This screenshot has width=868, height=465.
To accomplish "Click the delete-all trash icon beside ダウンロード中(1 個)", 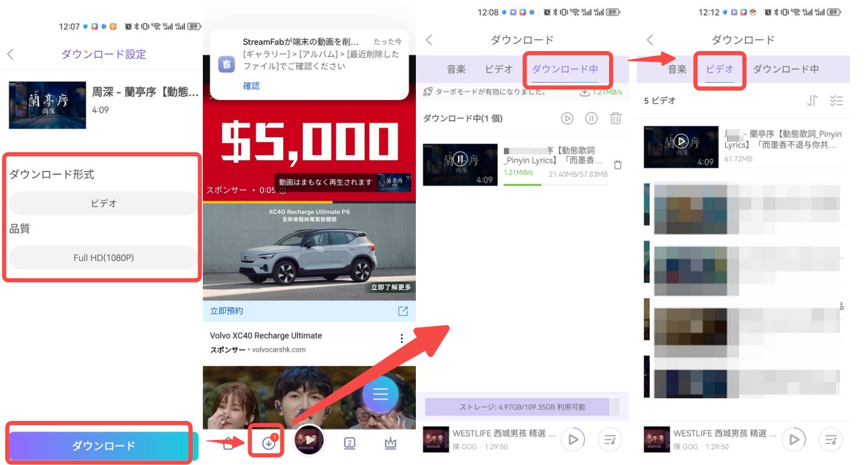I will pyautogui.click(x=615, y=118).
